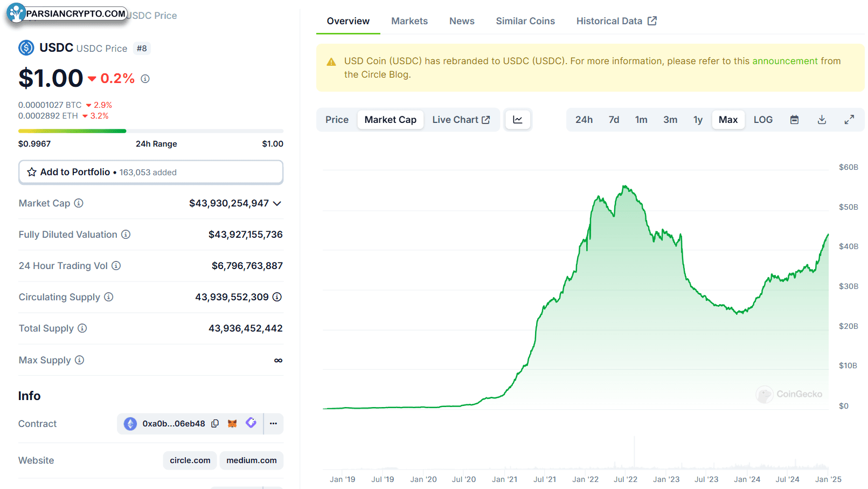This screenshot has width=868, height=489.
Task: Expand the Market Cap value chevron
Action: point(277,203)
